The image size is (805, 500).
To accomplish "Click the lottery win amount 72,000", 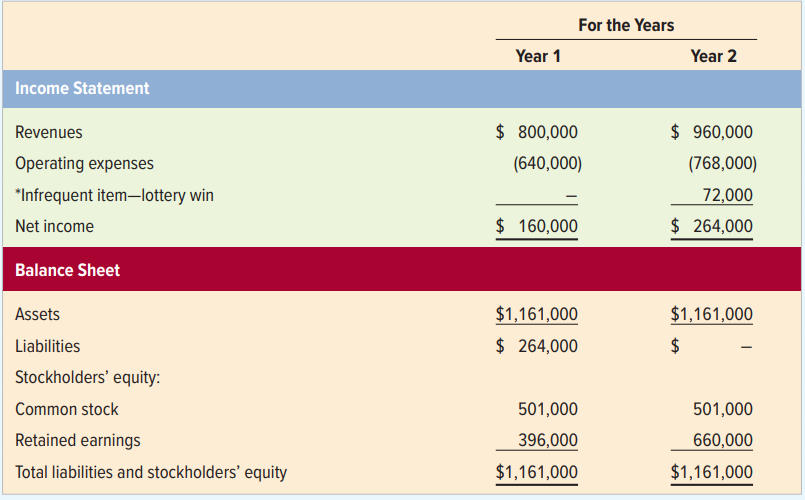I will click(727, 195).
